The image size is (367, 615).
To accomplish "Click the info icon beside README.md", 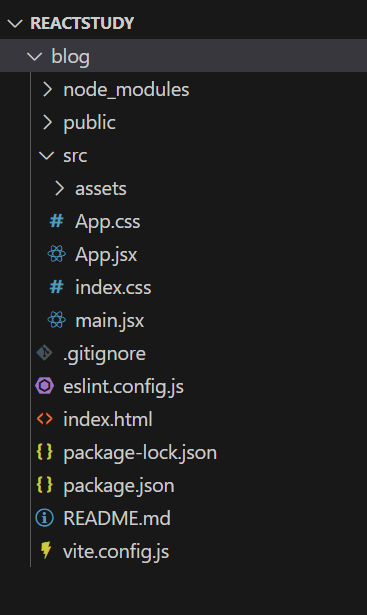I will (44, 518).
